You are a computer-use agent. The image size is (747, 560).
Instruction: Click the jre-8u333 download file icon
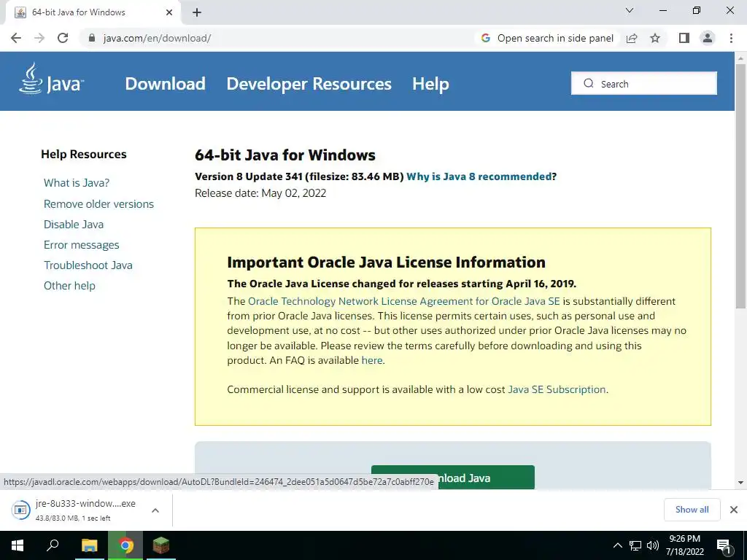[20, 510]
